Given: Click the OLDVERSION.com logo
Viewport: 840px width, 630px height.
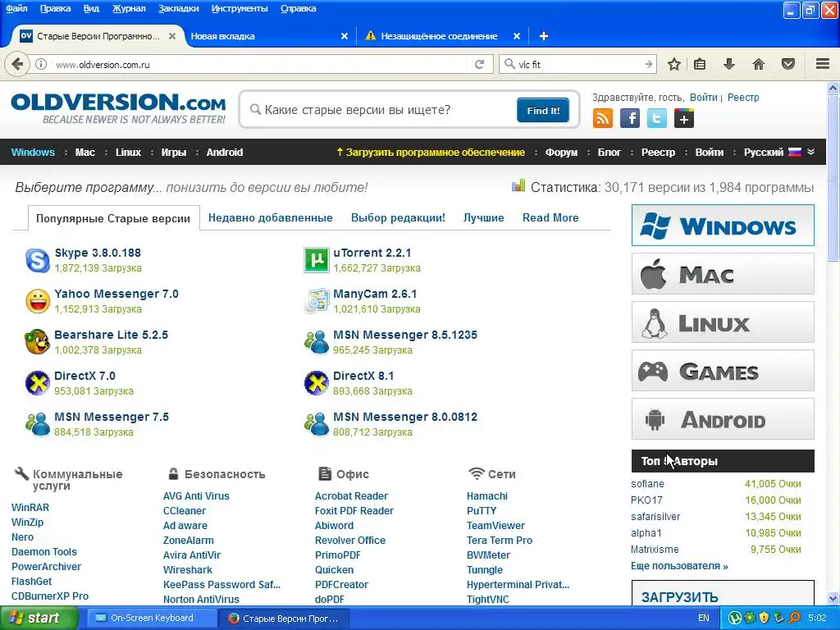Looking at the screenshot, I should tap(118, 109).
